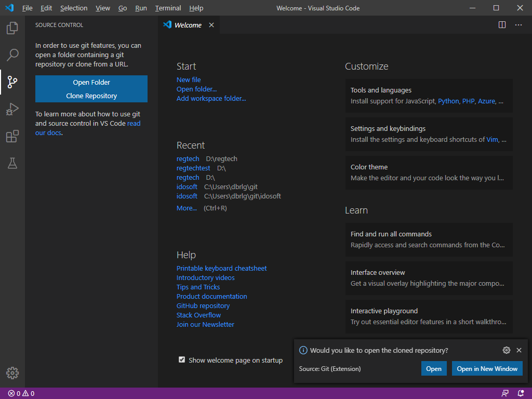This screenshot has width=532, height=399.
Task: Select the Source Control icon in activity bar
Action: [x=12, y=82]
